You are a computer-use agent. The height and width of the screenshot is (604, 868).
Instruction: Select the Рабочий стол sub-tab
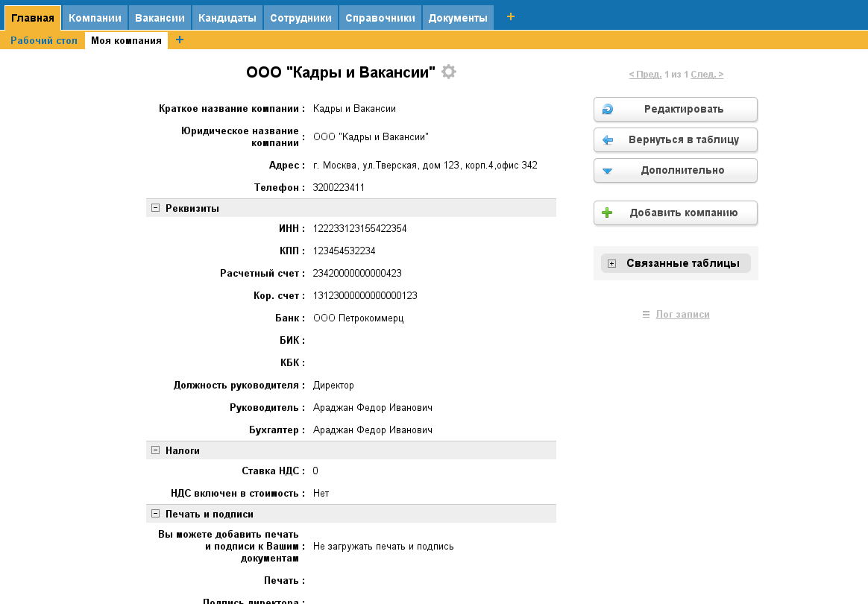pos(44,40)
